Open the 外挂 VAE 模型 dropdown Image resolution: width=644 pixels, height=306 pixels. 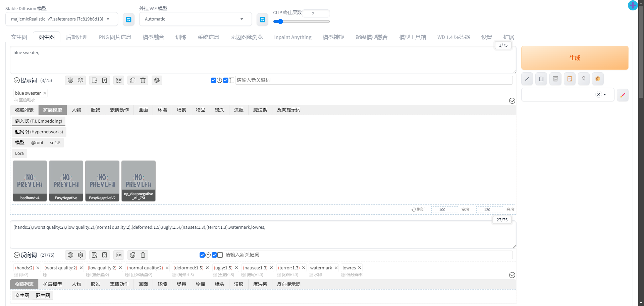(195, 19)
